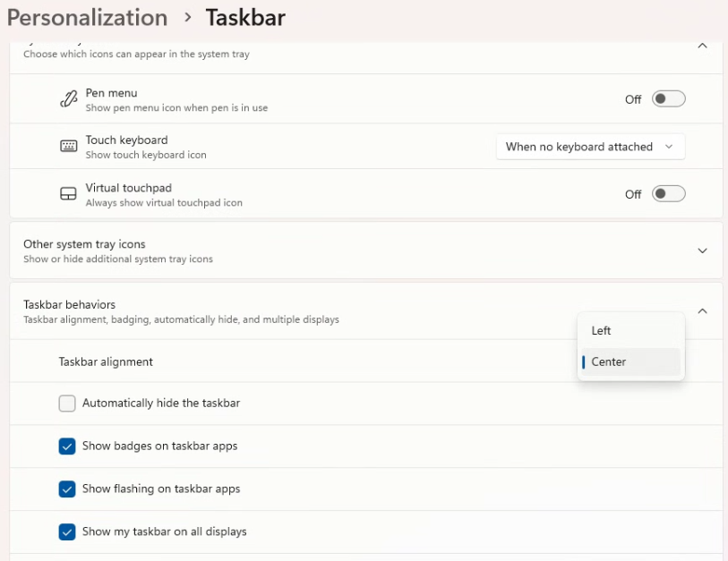The image size is (728, 561).
Task: Check Automatically hide the taskbar
Action: point(67,404)
